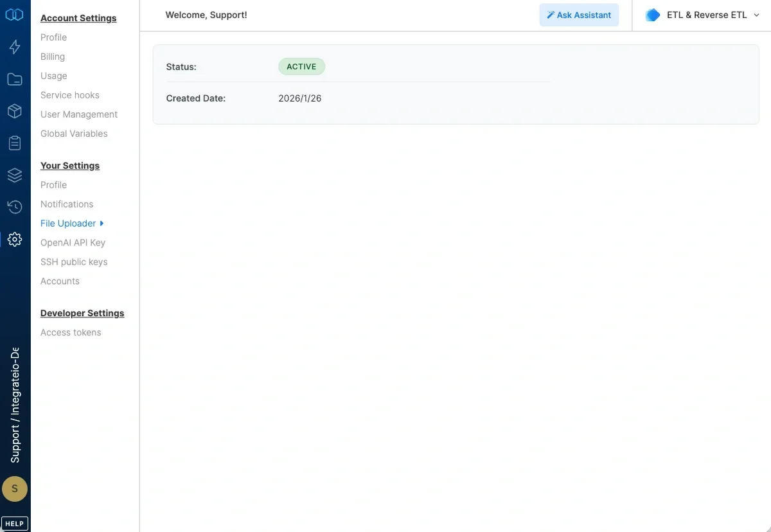Click the user avatar S
771x532 pixels.
point(15,489)
